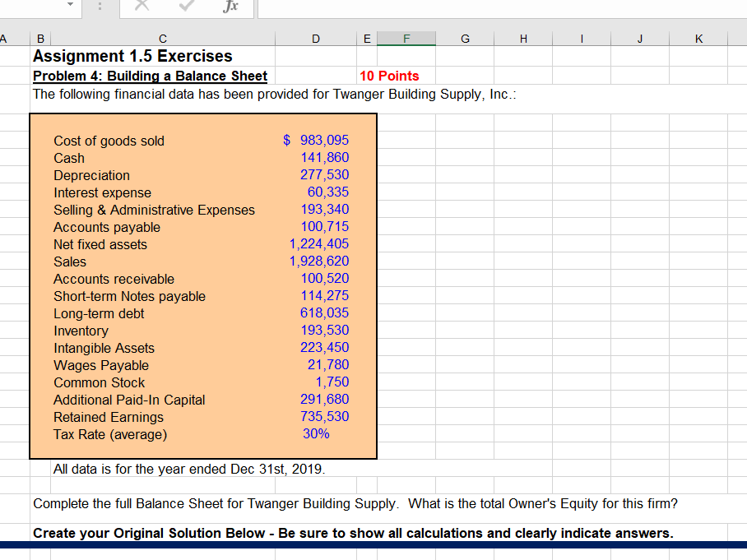747x560 pixels.
Task: Click the '60,335' value
Action: pyautogui.click(x=327, y=192)
